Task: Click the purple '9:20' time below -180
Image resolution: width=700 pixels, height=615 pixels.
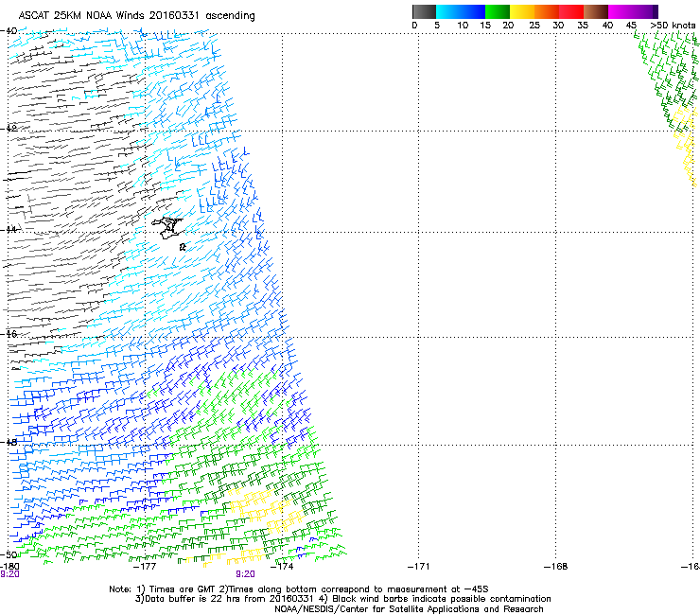Action: pos(9,574)
